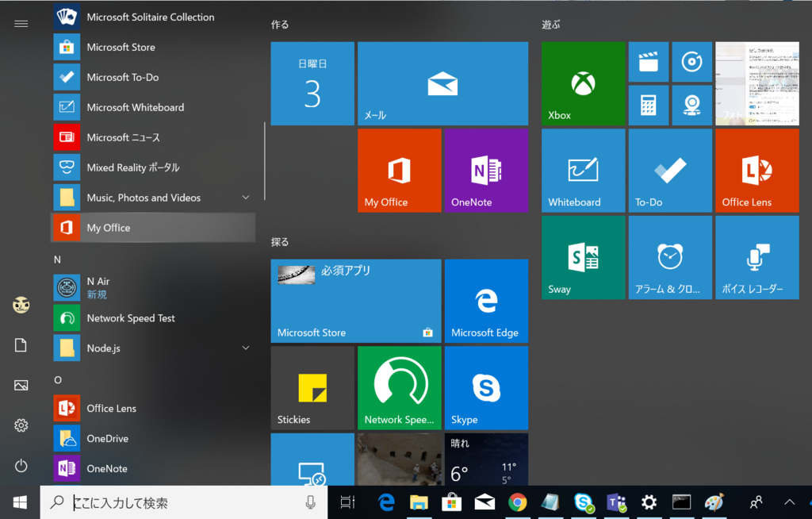Launch N Air app
Viewport: 812px width, 519px height.
[153, 288]
